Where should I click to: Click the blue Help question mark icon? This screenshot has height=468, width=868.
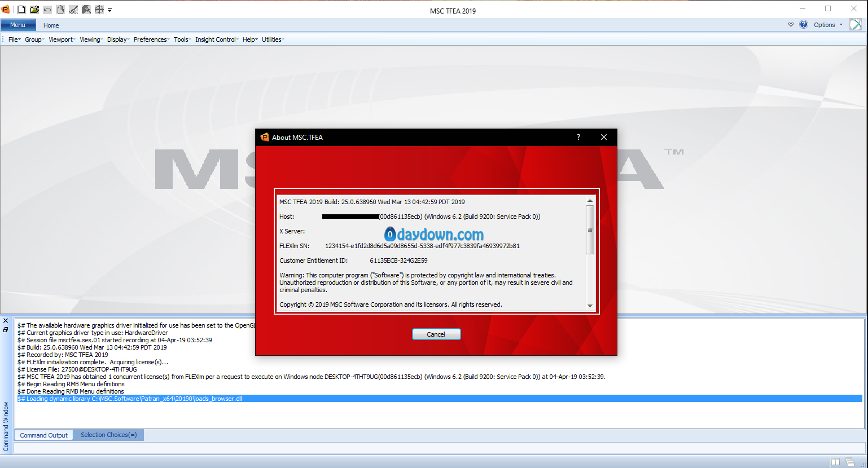804,25
